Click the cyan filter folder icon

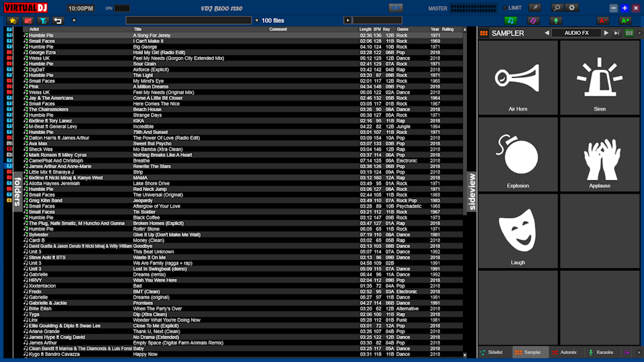coord(43,21)
